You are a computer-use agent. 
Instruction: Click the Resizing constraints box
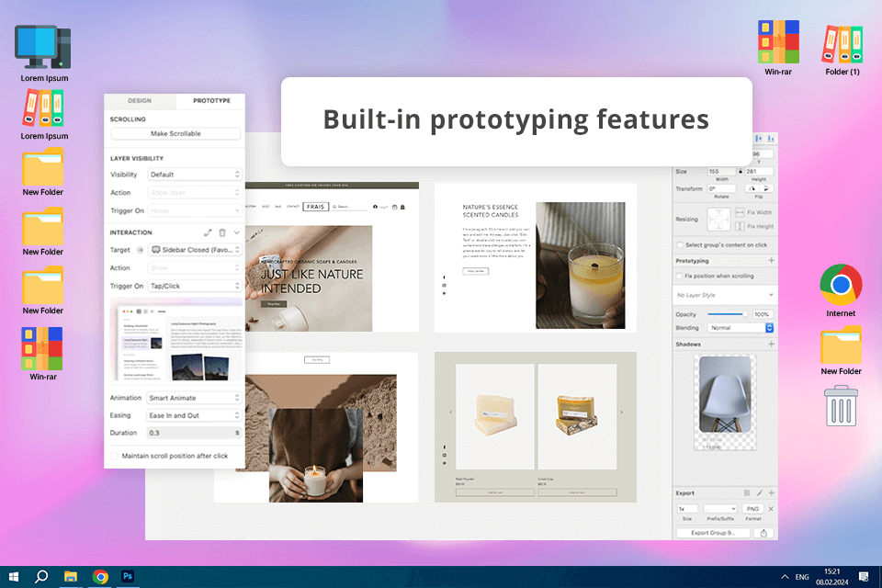(x=718, y=220)
